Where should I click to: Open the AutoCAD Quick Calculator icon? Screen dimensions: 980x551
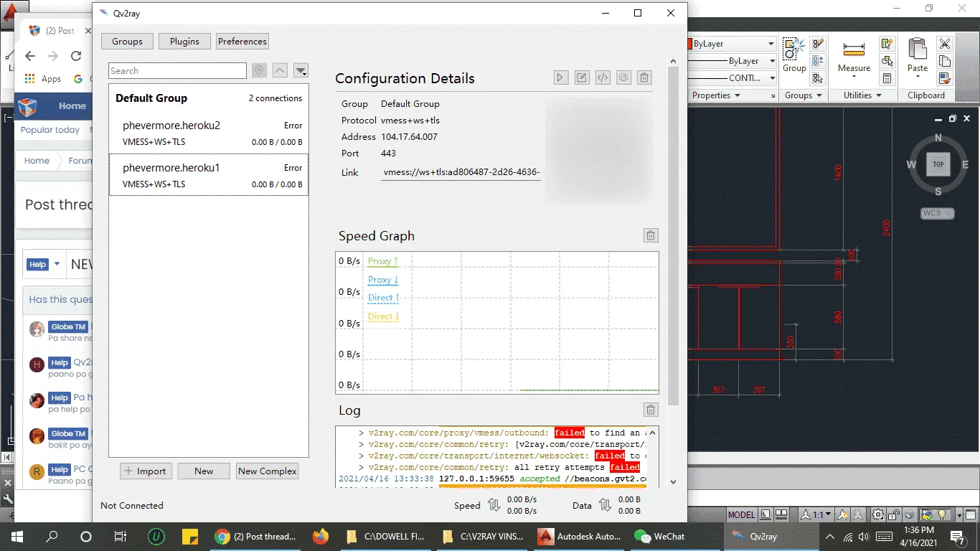click(887, 78)
